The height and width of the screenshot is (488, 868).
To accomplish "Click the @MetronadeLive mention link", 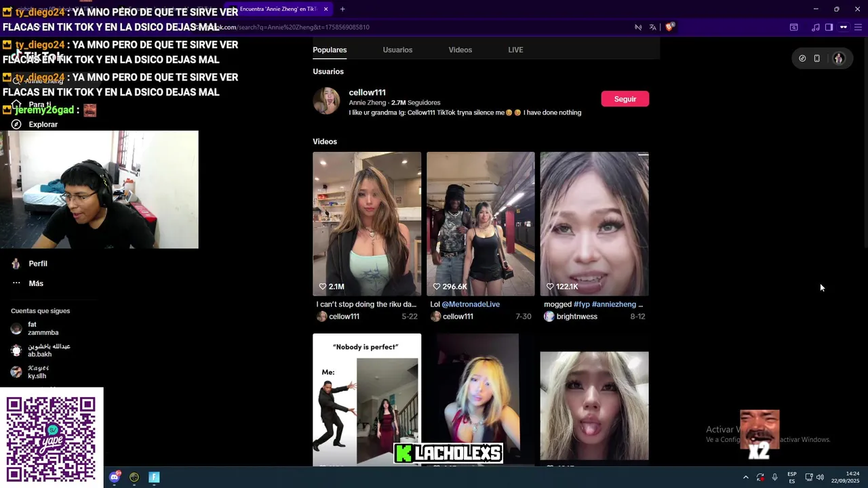I will pos(471,304).
